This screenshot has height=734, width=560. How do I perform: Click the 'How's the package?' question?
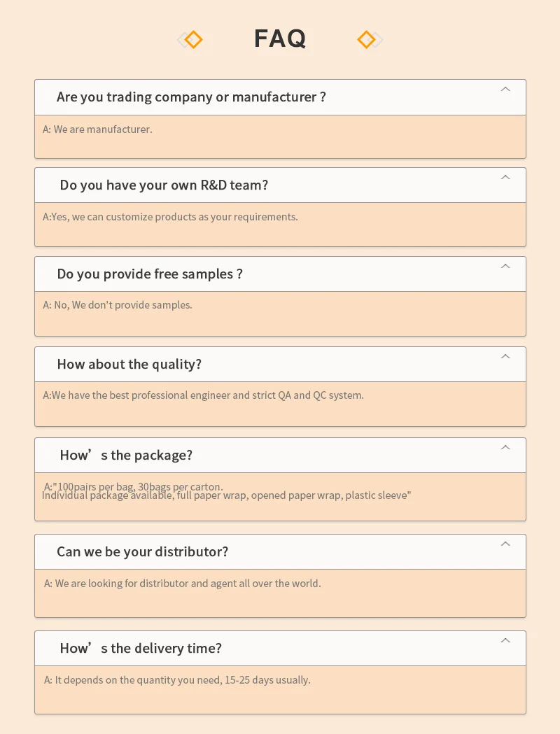[x=126, y=456]
